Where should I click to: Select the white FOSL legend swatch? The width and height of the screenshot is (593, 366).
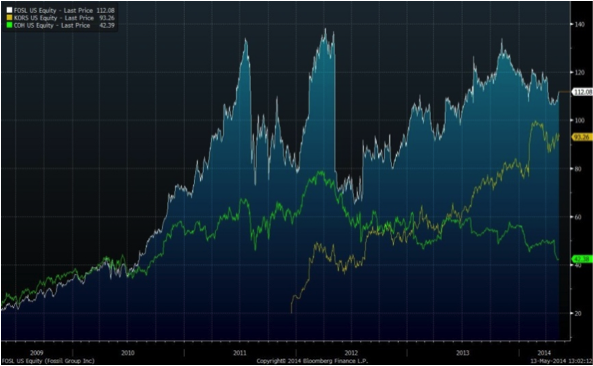(x=9, y=10)
